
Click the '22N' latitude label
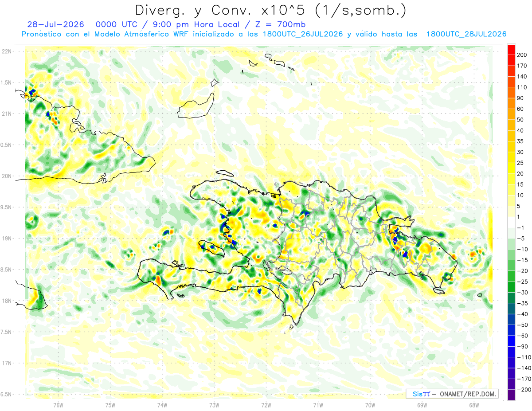point(7,51)
